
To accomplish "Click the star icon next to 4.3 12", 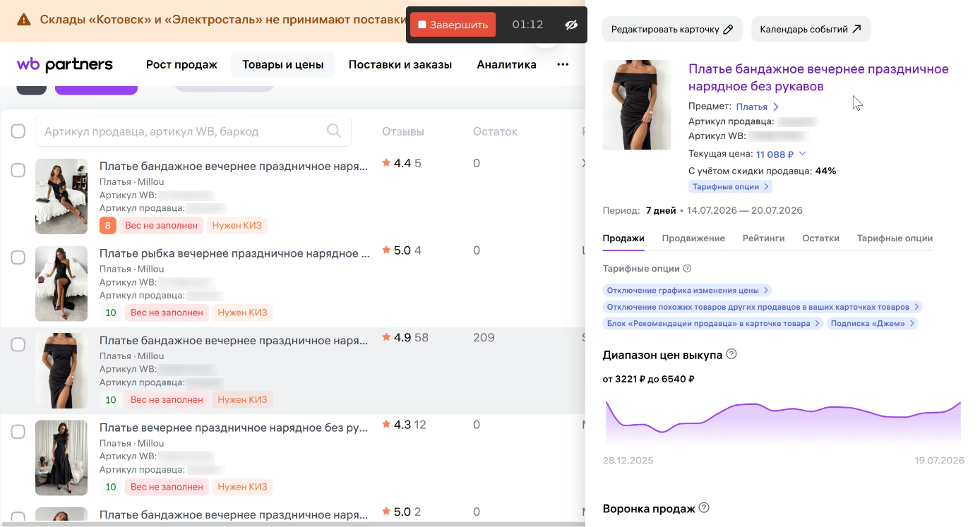I will [386, 425].
